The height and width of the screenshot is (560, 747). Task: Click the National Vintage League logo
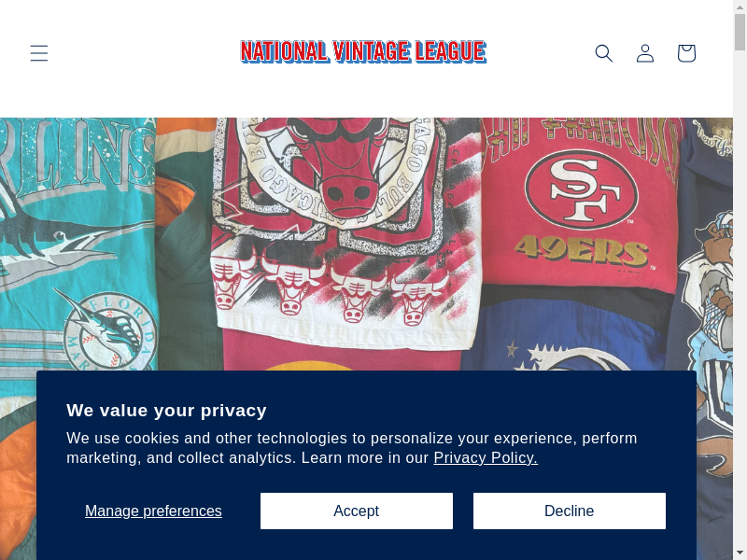pyautogui.click(x=363, y=51)
